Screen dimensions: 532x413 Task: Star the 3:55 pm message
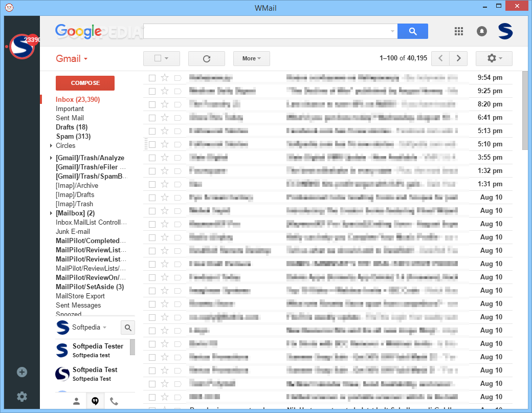165,158
